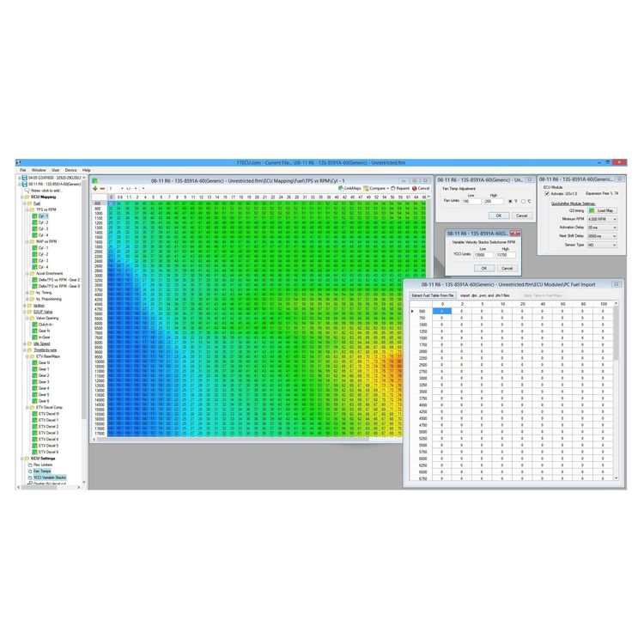Click Extract Fuel Table From File button
This screenshot has width=644, height=644.
click(x=433, y=295)
